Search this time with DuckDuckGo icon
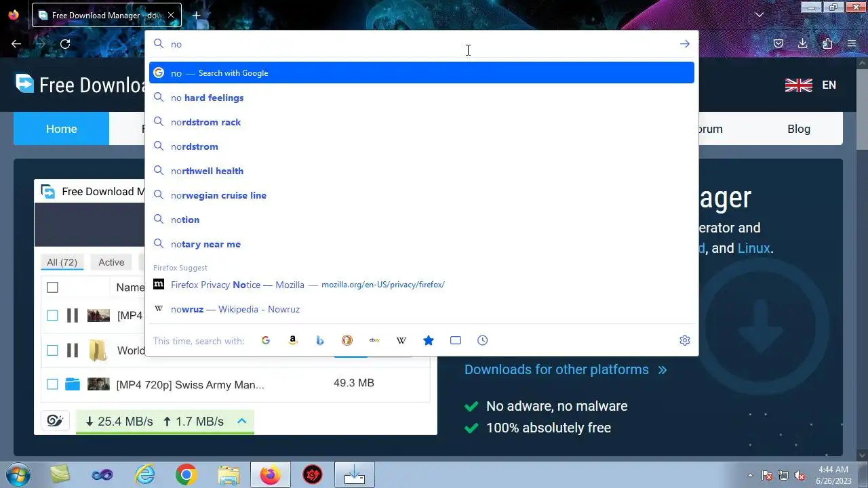The image size is (868, 488). pos(347,340)
